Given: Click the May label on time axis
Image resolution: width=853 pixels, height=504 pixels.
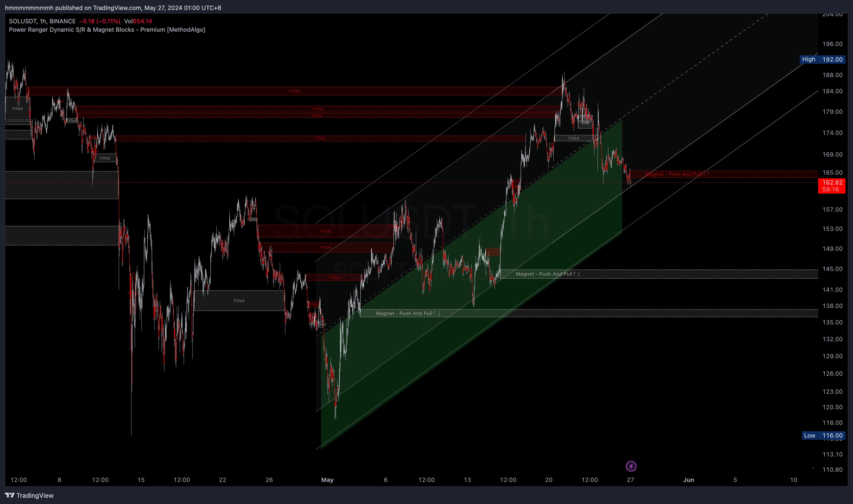Looking at the screenshot, I should pyautogui.click(x=327, y=479).
